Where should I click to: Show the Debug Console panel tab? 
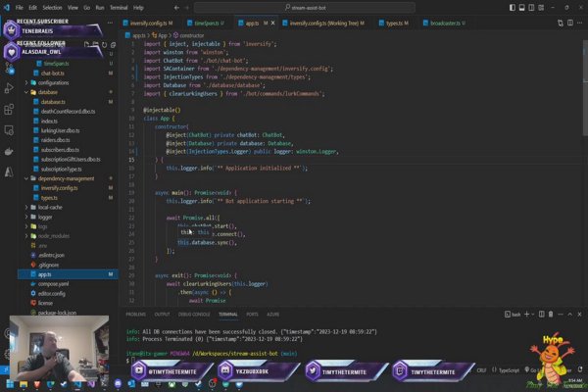(x=194, y=315)
